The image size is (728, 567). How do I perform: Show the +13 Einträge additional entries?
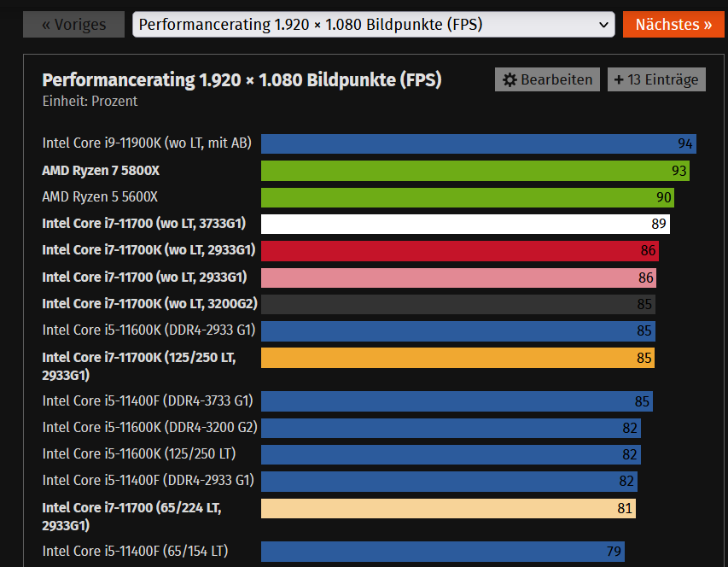click(x=656, y=79)
